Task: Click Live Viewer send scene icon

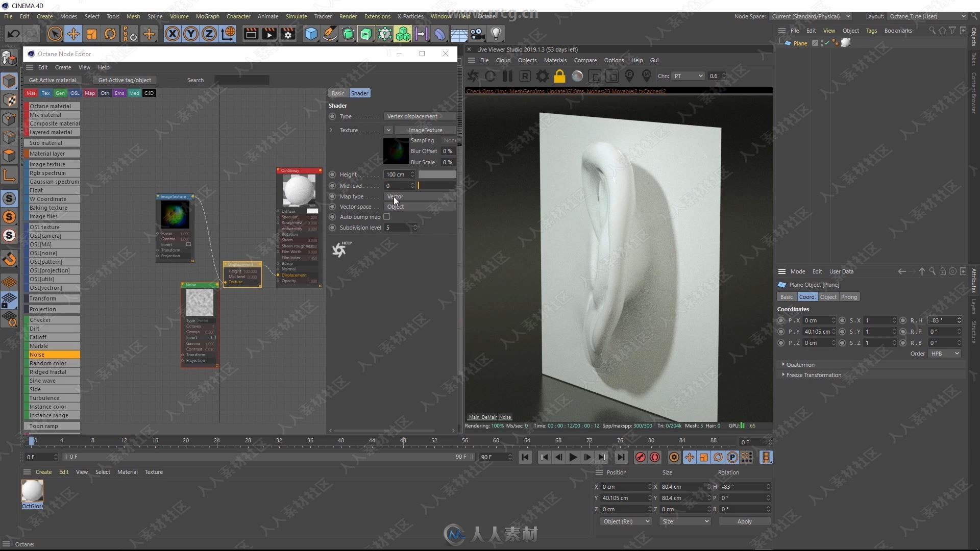Action: pos(473,76)
